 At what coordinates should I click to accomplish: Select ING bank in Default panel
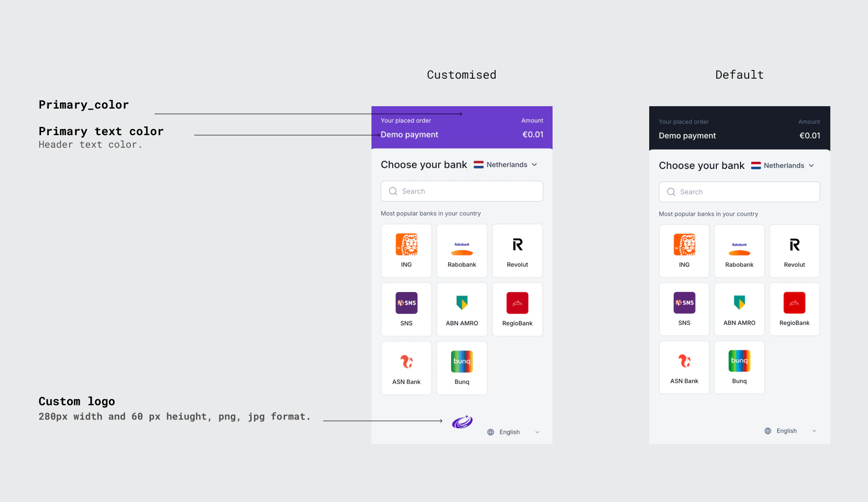click(x=684, y=251)
